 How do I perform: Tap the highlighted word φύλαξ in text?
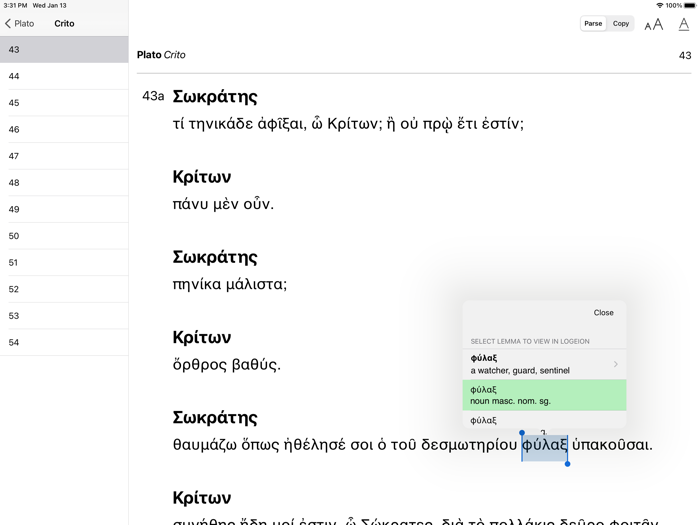point(545,446)
